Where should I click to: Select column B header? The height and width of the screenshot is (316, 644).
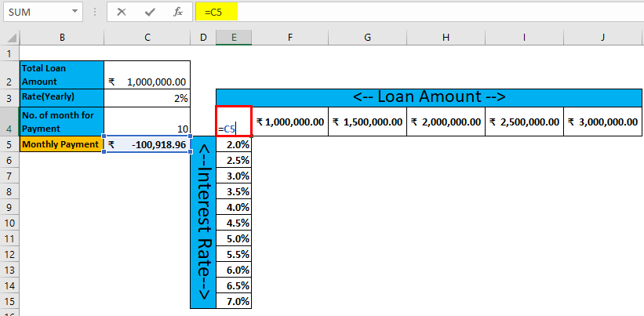(x=62, y=38)
